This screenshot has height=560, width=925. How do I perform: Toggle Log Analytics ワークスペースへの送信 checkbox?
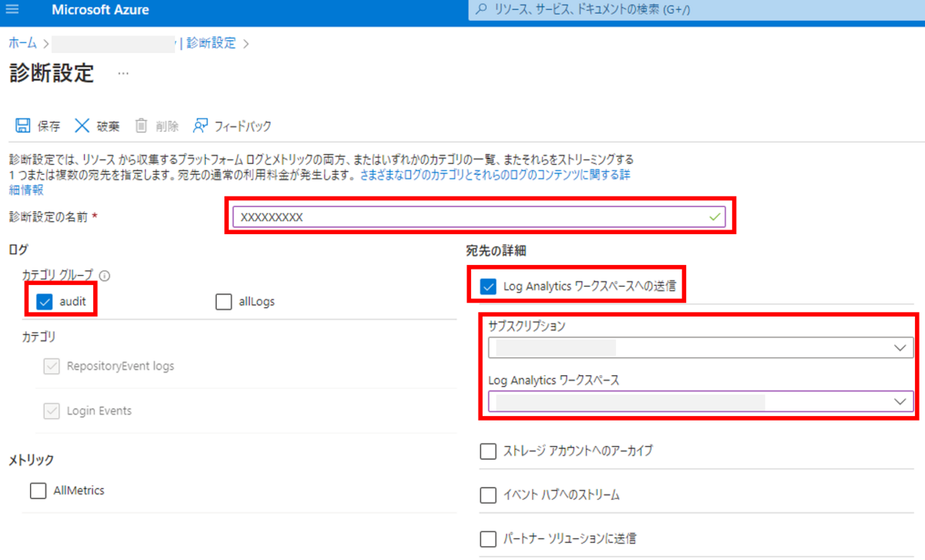[x=488, y=287]
